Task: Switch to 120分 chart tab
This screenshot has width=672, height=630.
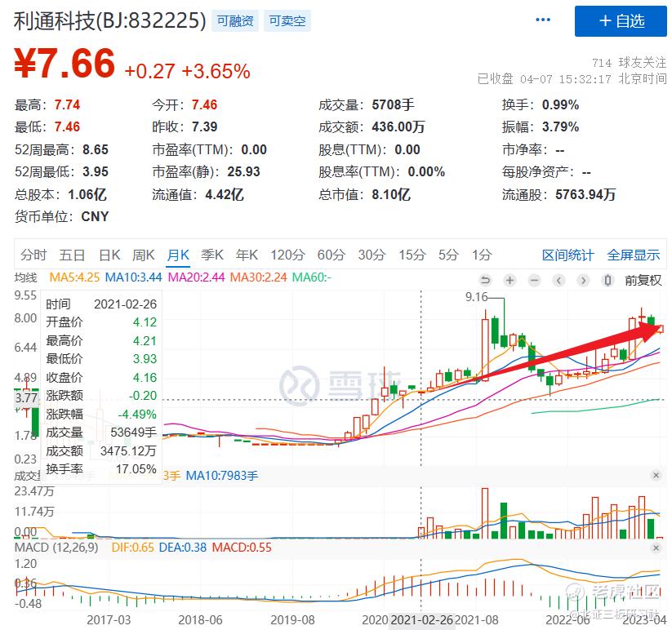Action: (x=287, y=255)
